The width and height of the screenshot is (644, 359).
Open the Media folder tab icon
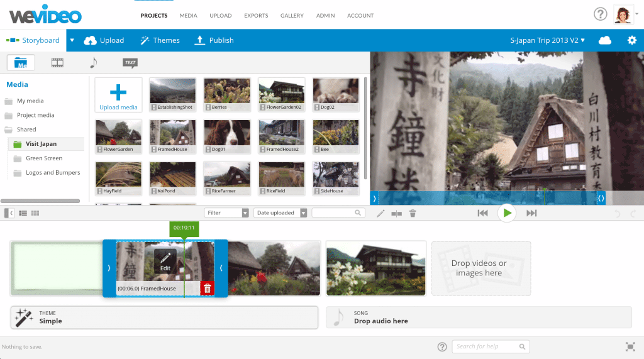tap(21, 63)
